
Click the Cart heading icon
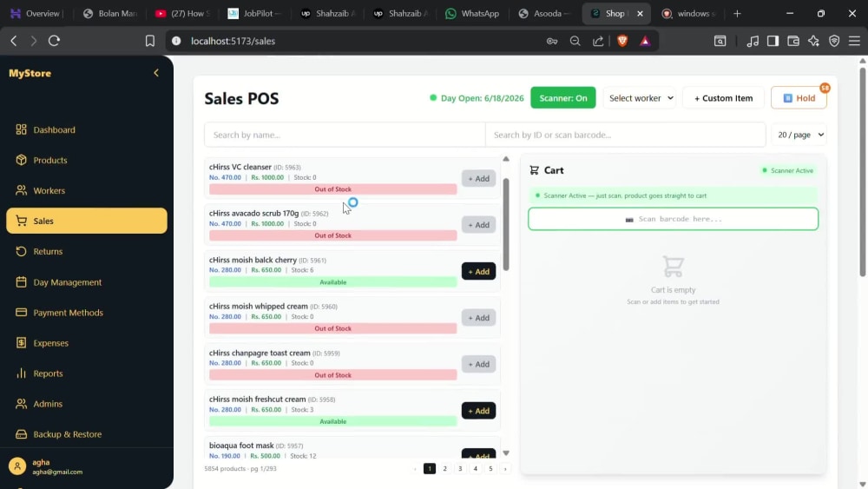(x=534, y=170)
